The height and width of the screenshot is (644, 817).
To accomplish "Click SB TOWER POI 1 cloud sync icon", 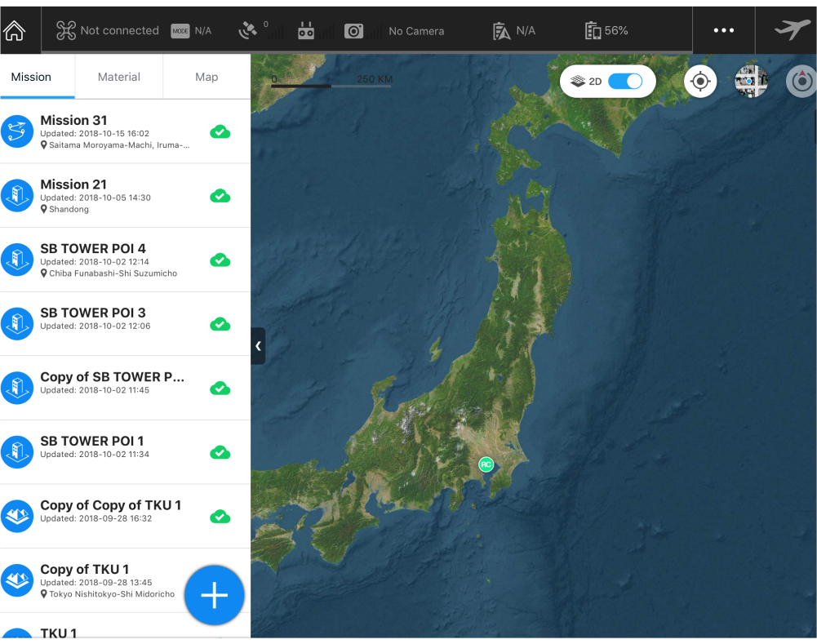I will (220, 452).
